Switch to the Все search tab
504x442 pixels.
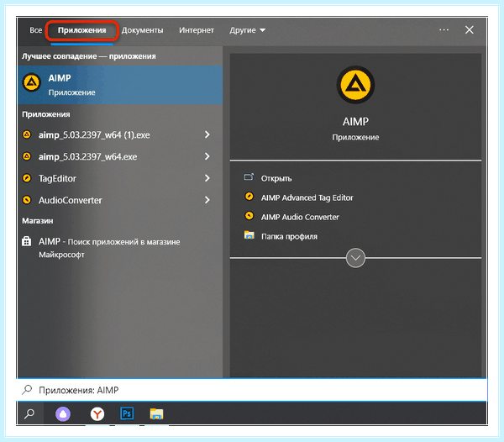click(x=35, y=30)
